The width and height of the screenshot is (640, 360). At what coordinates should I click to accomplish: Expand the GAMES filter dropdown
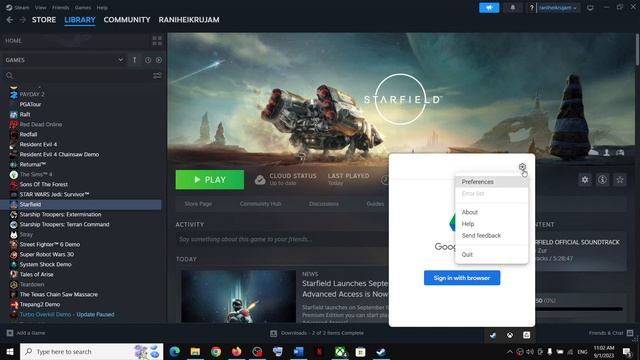tap(120, 60)
